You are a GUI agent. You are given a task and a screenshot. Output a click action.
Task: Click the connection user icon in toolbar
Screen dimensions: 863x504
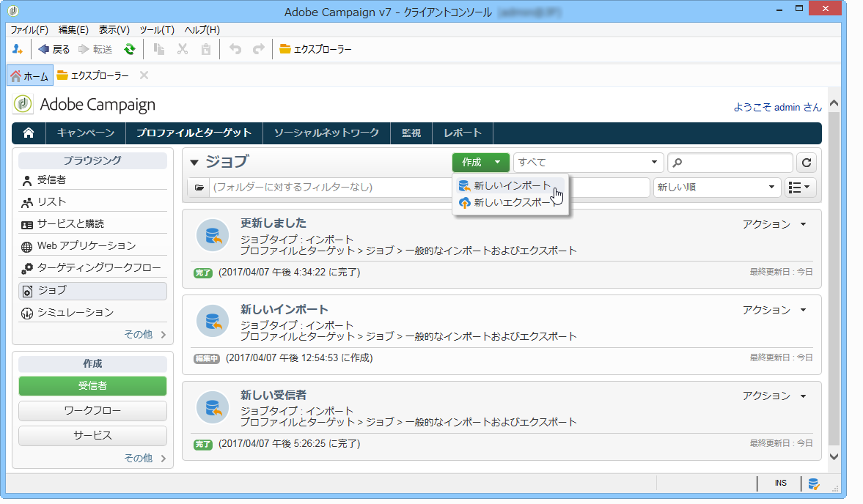click(x=17, y=50)
